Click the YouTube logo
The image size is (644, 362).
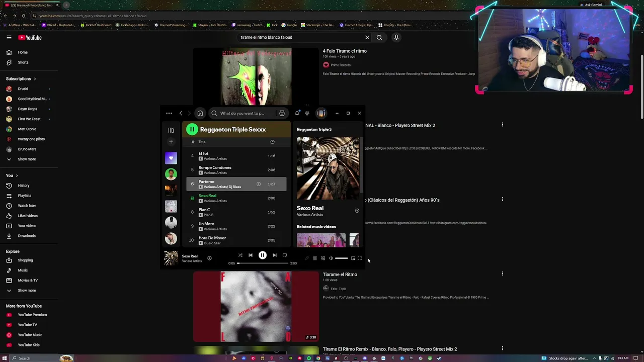pos(30,38)
